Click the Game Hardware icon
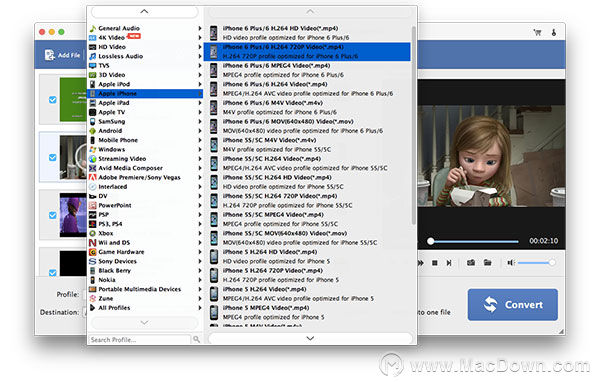 point(93,252)
